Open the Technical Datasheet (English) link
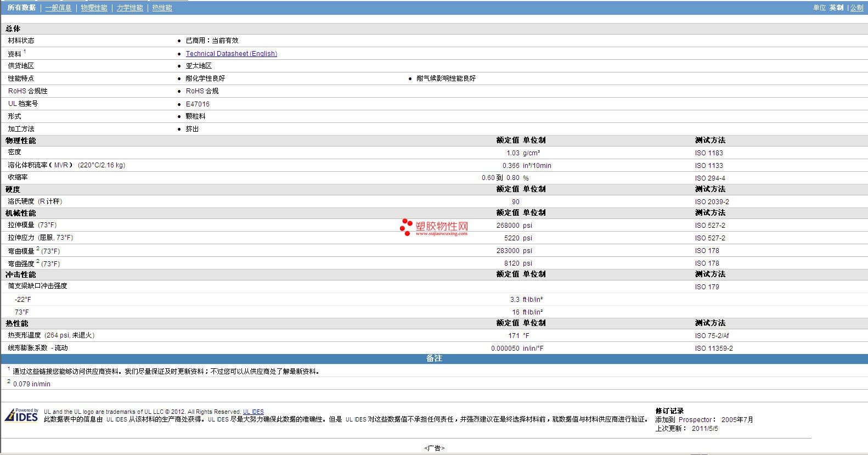Image resolution: width=868 pixels, height=455 pixels. pos(231,54)
